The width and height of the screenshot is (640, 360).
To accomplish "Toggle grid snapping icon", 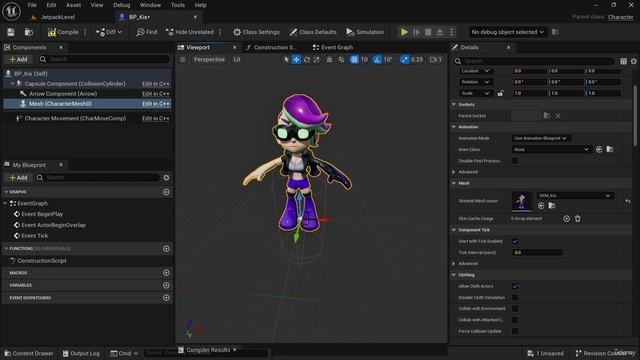I will 354,60.
